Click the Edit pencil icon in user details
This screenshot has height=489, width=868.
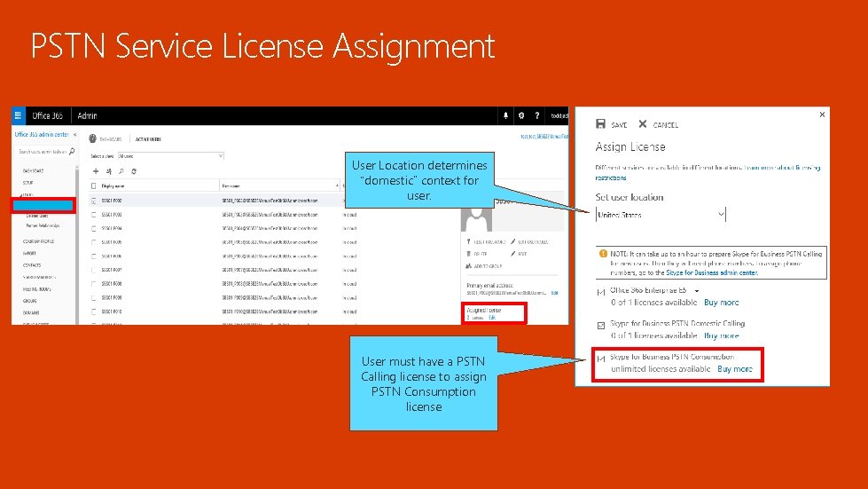pyautogui.click(x=513, y=254)
